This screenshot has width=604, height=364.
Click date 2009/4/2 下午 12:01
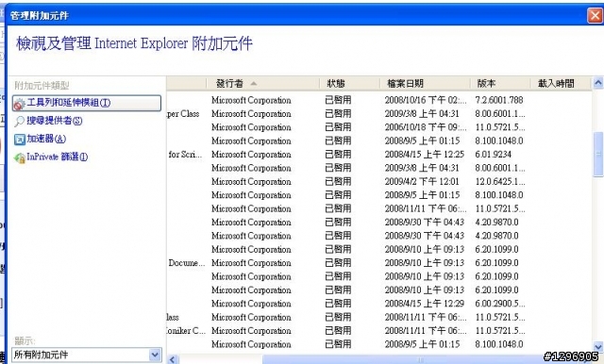422,181
